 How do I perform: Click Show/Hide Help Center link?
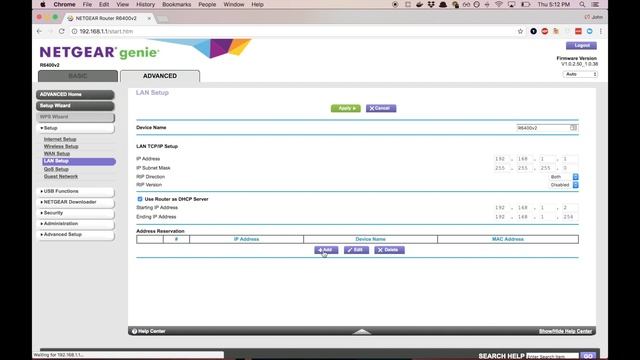(565, 331)
